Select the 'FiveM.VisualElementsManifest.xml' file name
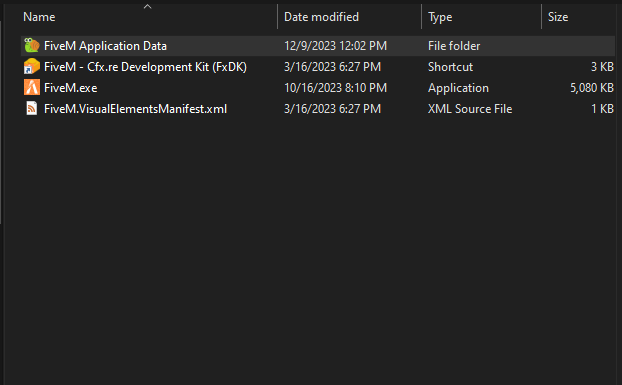622x385 pixels. (135, 109)
